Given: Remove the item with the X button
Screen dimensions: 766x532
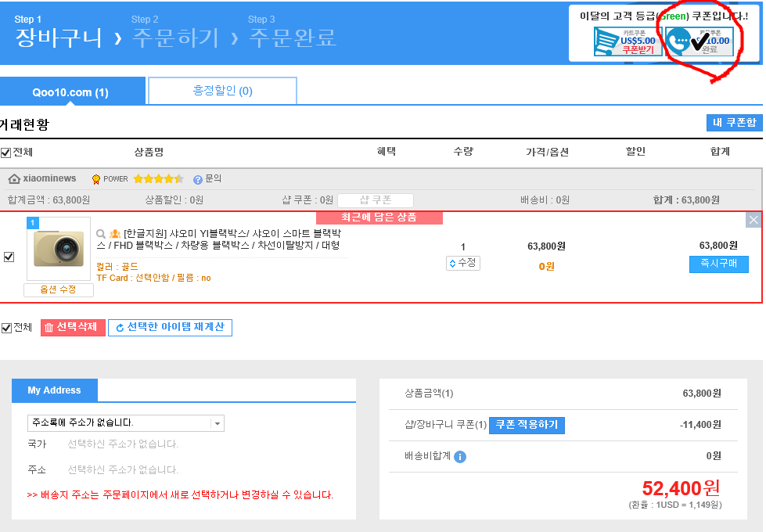Looking at the screenshot, I should click(753, 220).
